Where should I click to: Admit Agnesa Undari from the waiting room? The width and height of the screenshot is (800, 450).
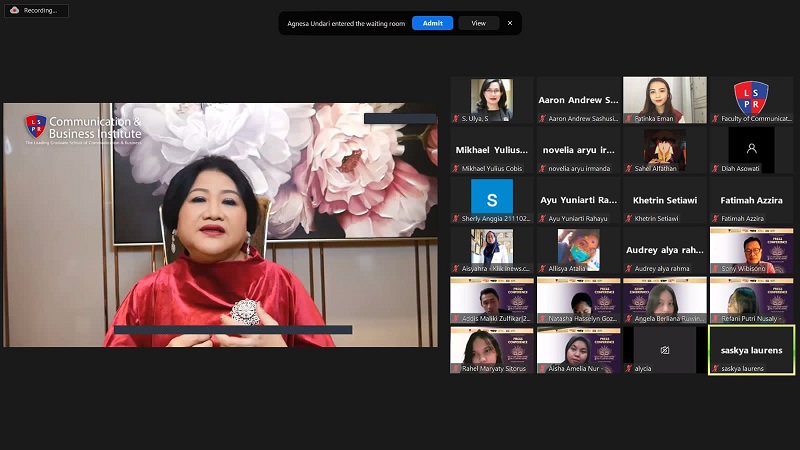click(x=432, y=23)
